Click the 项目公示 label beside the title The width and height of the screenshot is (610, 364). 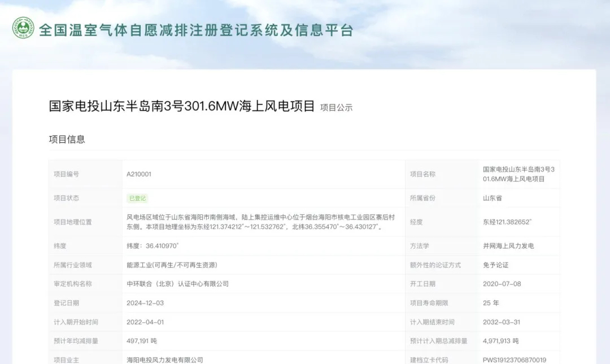click(336, 107)
